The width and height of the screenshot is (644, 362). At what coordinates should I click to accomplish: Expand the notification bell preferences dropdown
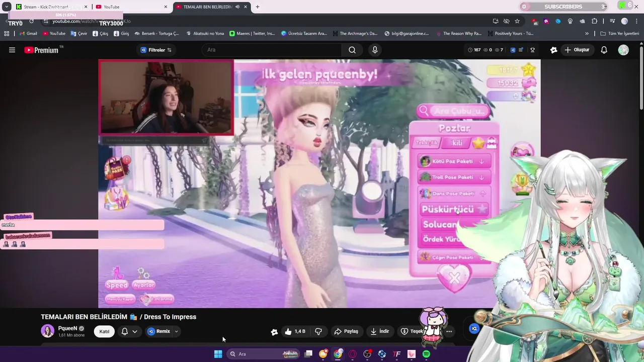point(134,331)
